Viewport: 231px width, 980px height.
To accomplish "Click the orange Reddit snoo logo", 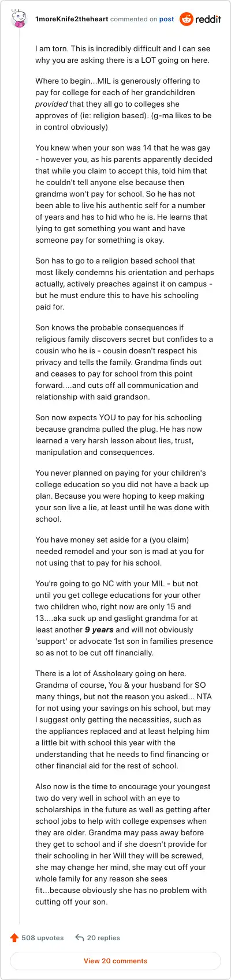I will click(187, 19).
